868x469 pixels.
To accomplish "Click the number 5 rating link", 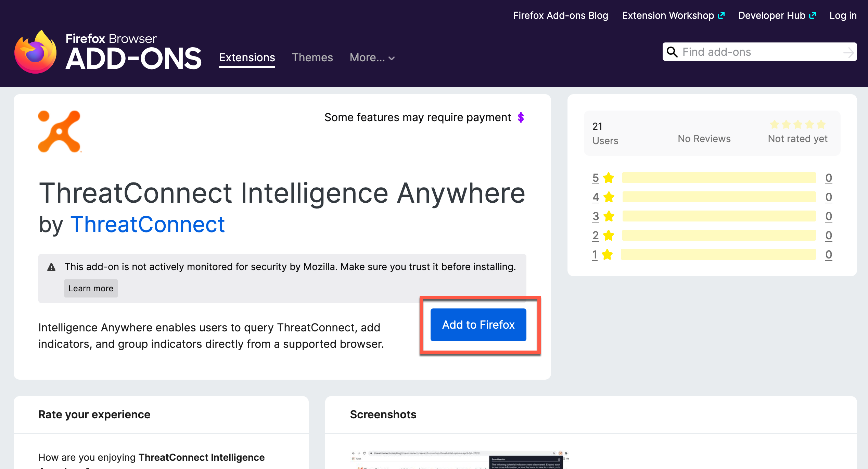I will coord(596,178).
